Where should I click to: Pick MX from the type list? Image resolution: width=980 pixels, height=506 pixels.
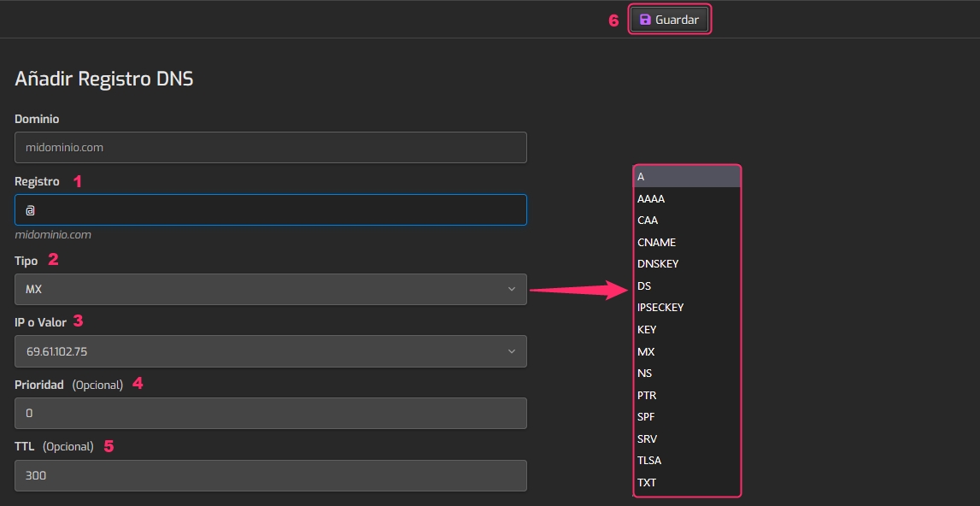pos(688,351)
